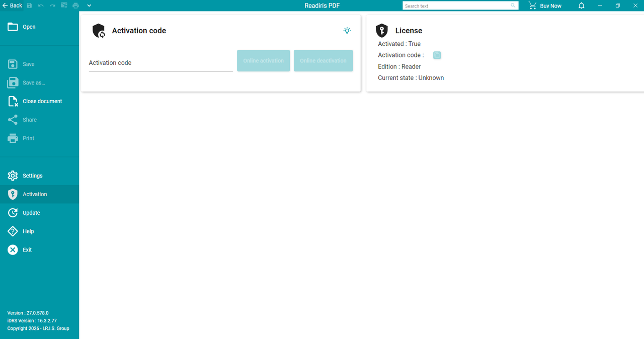This screenshot has height=339, width=644.
Task: Open notifications with the bell icon
Action: [x=581, y=6]
